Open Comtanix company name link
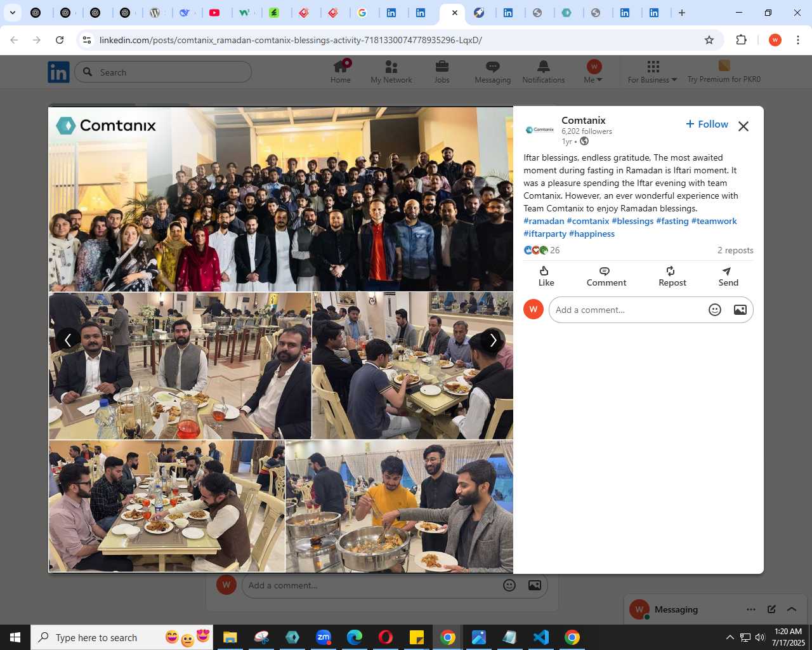This screenshot has height=650, width=812. point(584,120)
